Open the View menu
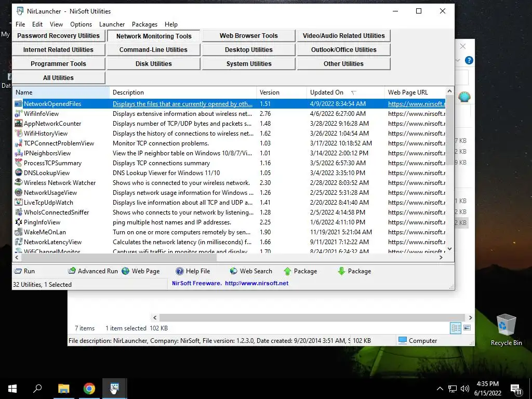The image size is (532, 399). click(x=56, y=24)
